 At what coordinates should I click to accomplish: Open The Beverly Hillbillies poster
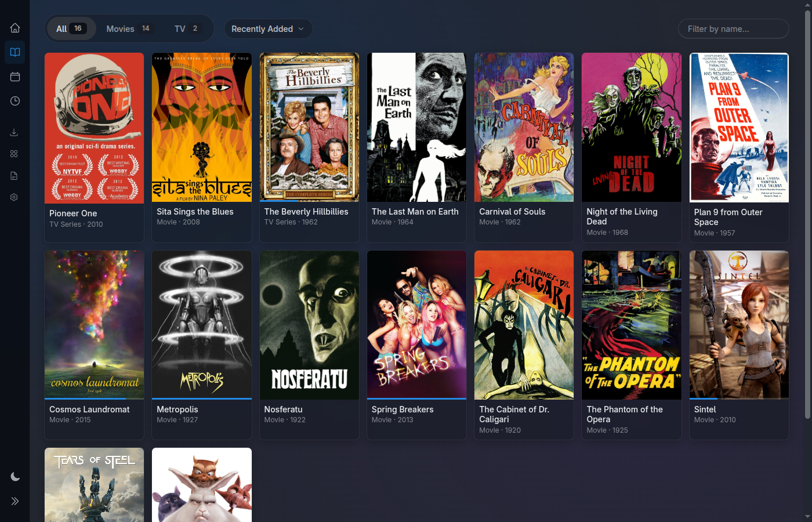pos(309,127)
